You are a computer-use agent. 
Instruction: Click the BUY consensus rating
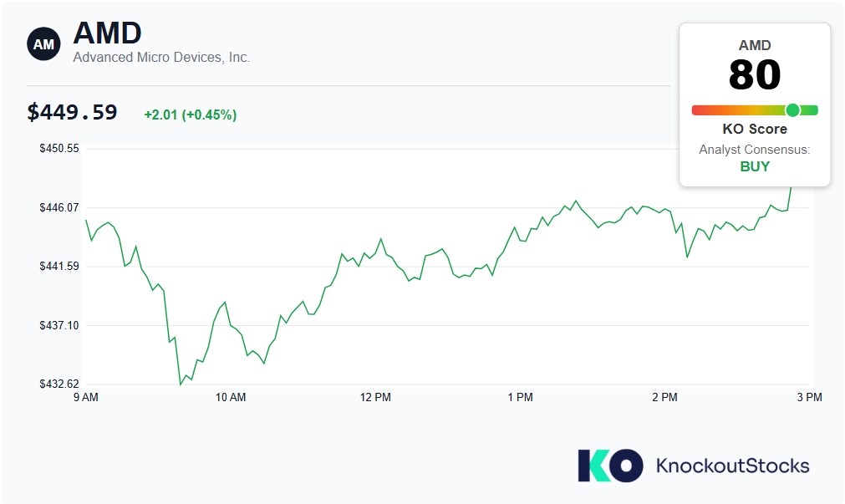coord(755,166)
